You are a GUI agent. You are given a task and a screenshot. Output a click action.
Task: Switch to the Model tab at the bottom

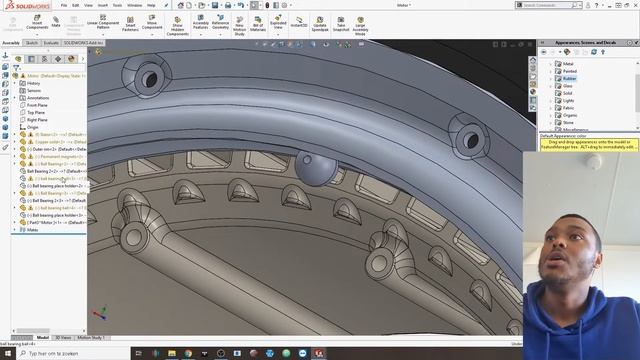(42, 338)
